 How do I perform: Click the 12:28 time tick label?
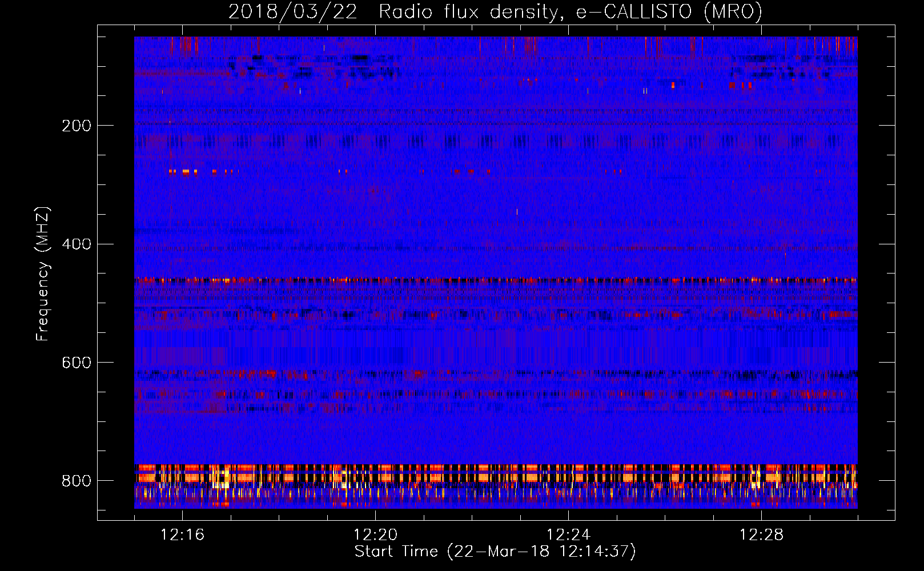point(762,535)
